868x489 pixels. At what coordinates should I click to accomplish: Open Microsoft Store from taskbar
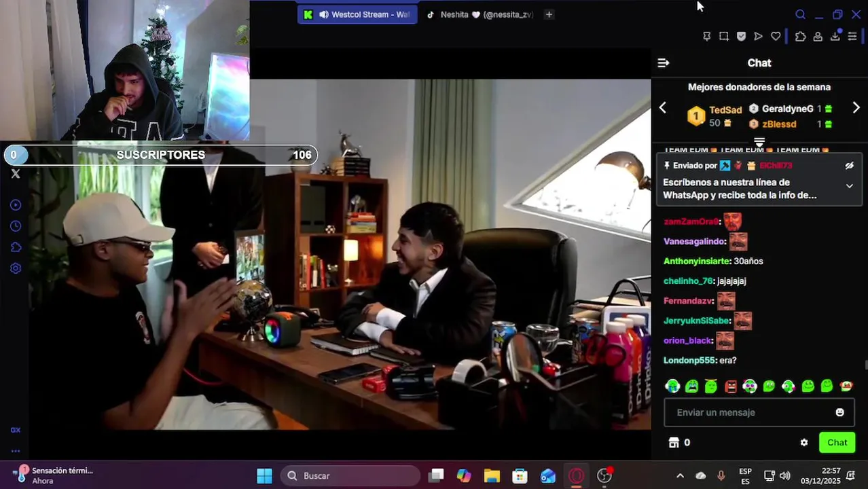point(520,476)
